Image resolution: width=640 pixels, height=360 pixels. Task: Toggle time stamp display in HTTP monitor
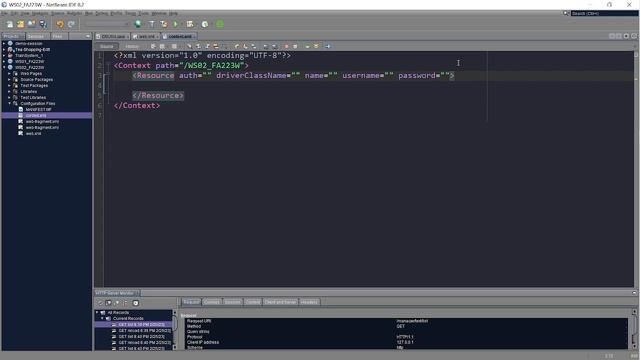point(136,303)
